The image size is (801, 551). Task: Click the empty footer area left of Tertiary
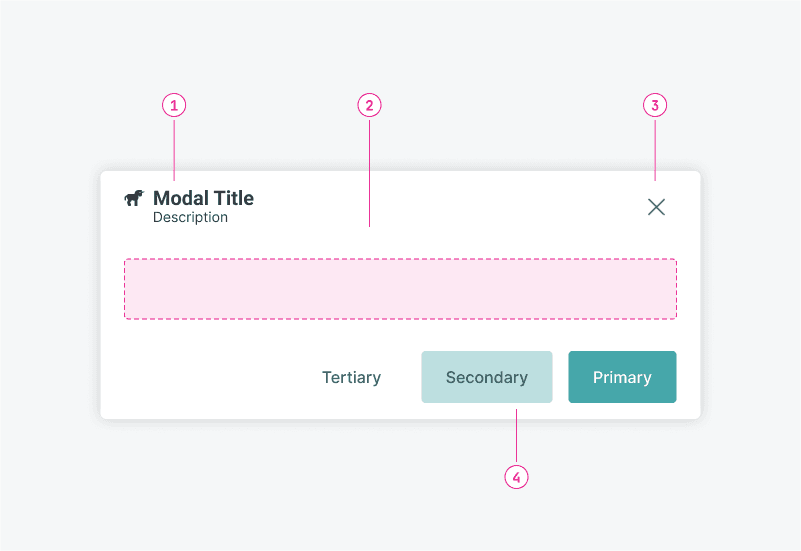pos(200,377)
